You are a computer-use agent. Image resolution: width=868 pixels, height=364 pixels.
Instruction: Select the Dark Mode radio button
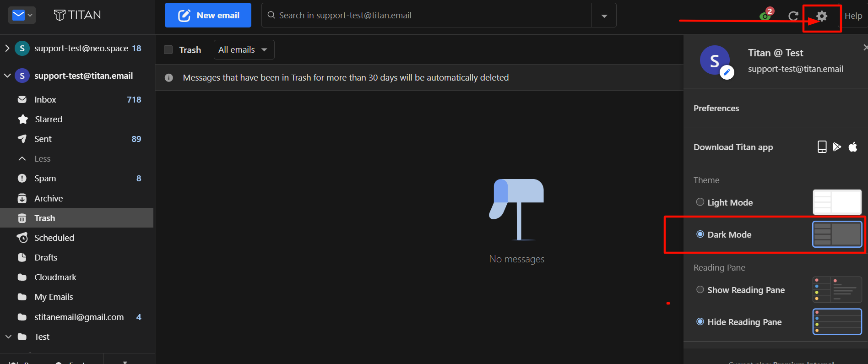click(700, 234)
